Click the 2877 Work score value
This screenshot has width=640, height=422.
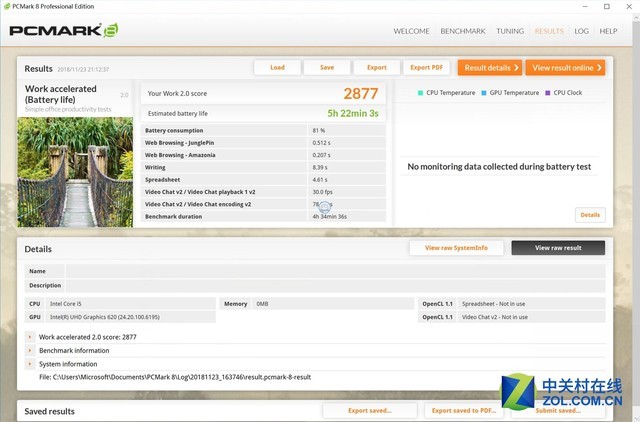[x=360, y=93]
